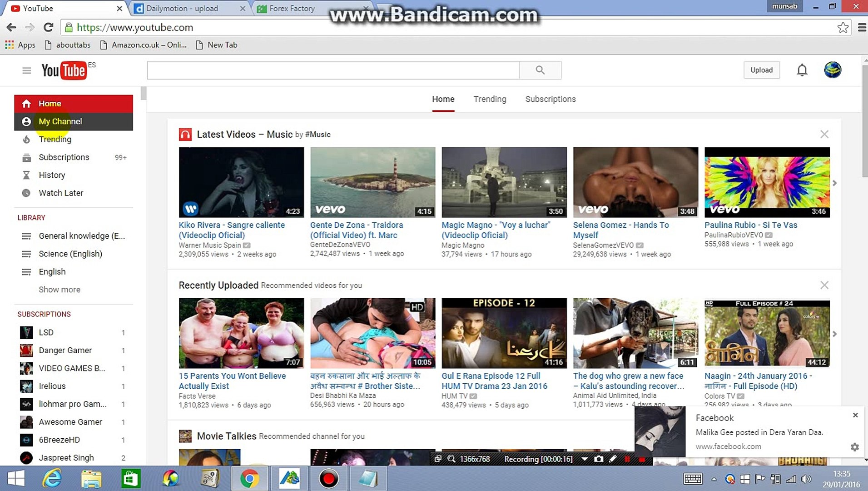Image resolution: width=868 pixels, height=491 pixels.
Task: Open Bandicam recorder from the taskbar
Action: click(328, 478)
